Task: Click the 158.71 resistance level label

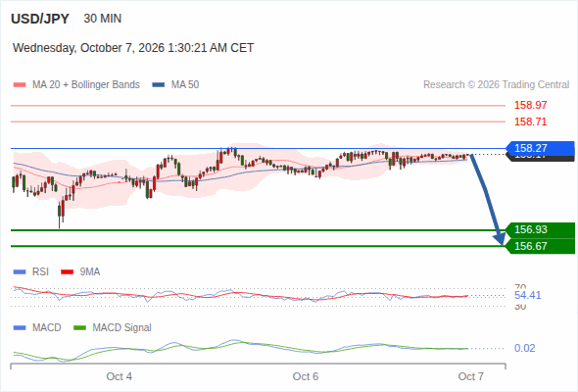Action: tap(530, 122)
